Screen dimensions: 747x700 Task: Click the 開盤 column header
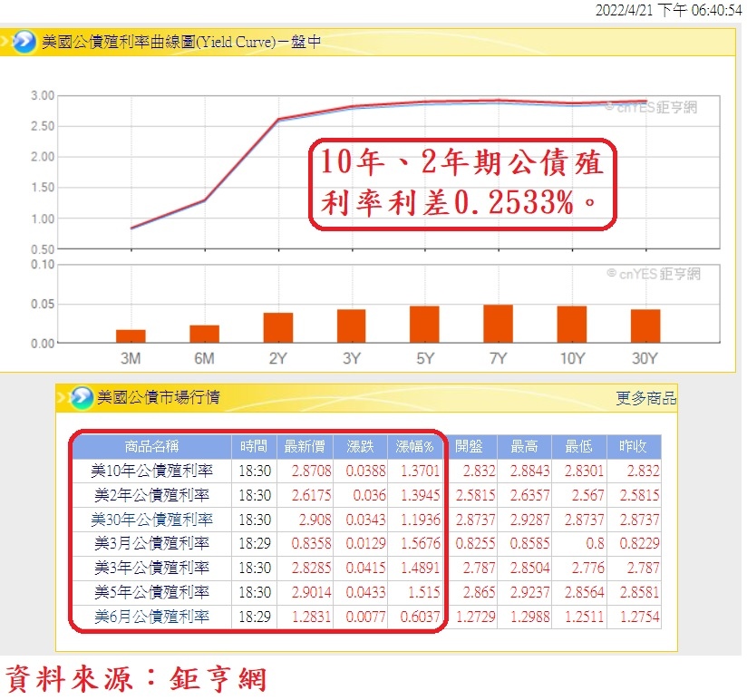[x=470, y=446]
